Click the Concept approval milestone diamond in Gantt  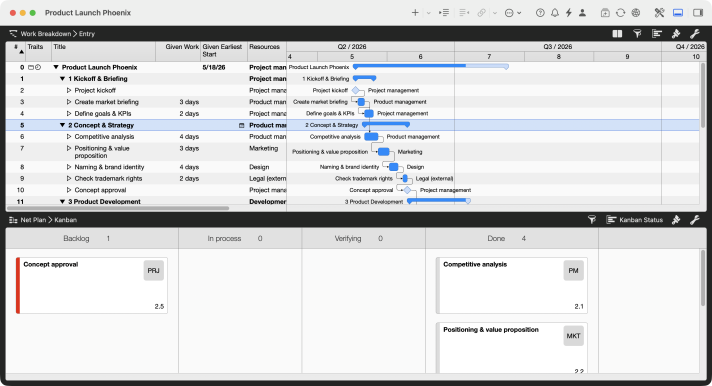tap(407, 190)
